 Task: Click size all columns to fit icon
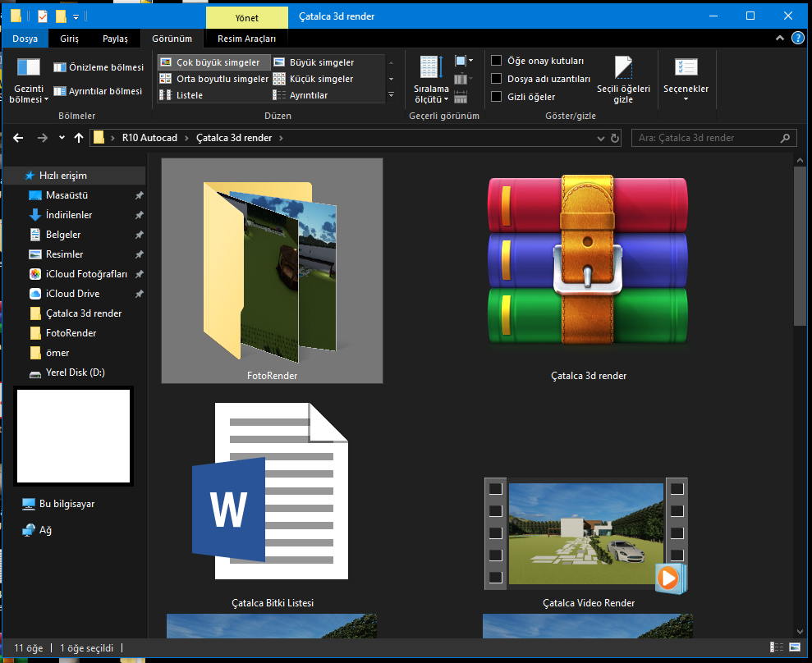coord(461,97)
